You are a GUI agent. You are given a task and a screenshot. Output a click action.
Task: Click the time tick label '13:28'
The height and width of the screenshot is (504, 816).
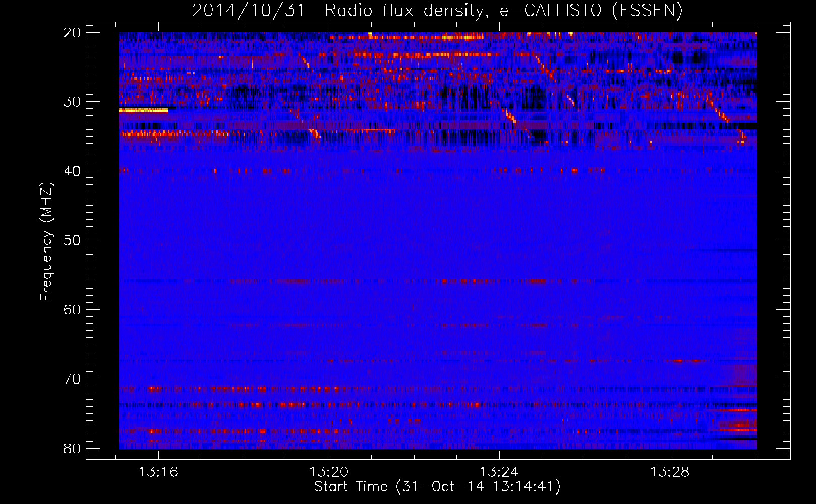pyautogui.click(x=670, y=472)
